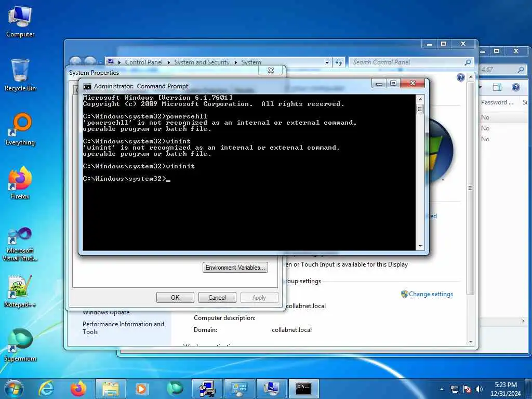Open Microsoft Visual Studio desktop shortcut
The image size is (532, 399).
click(20, 244)
